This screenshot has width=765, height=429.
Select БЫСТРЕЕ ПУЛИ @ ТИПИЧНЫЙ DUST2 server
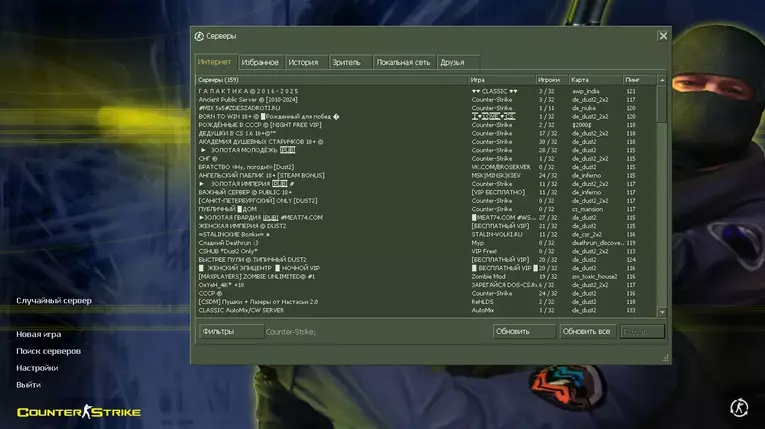[x=426, y=260]
